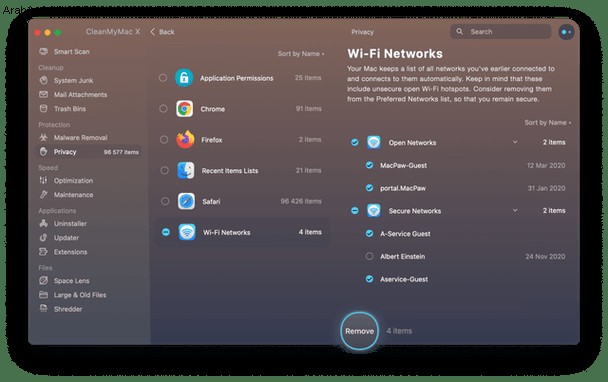This screenshot has height=382, width=608.
Task: Select the Chrome browser icon
Action: click(x=185, y=109)
